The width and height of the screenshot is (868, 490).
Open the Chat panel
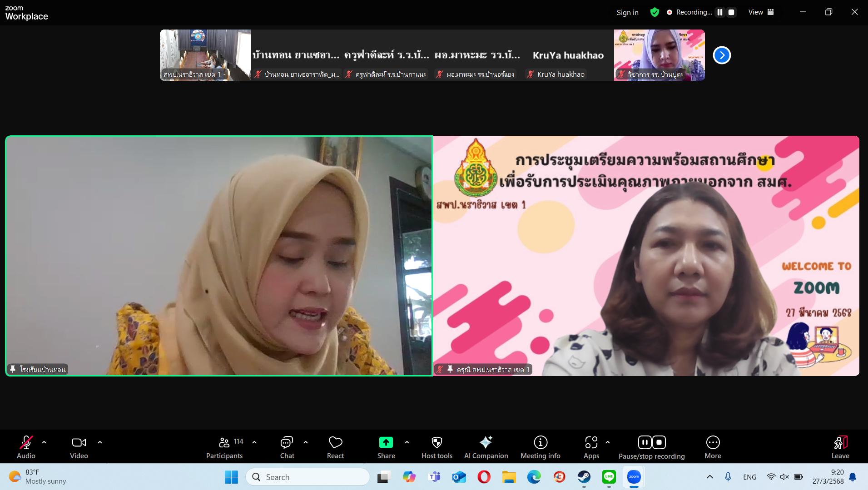(287, 447)
